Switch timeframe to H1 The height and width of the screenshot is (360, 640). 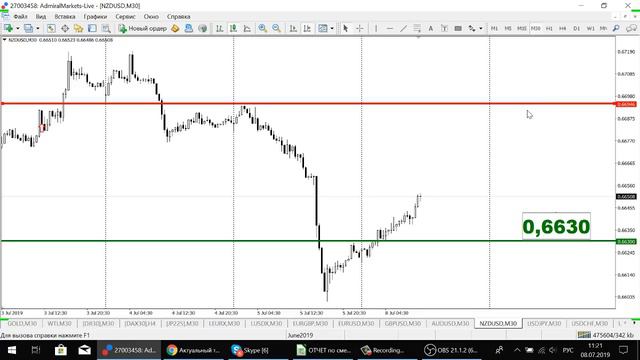pyautogui.click(x=549, y=28)
